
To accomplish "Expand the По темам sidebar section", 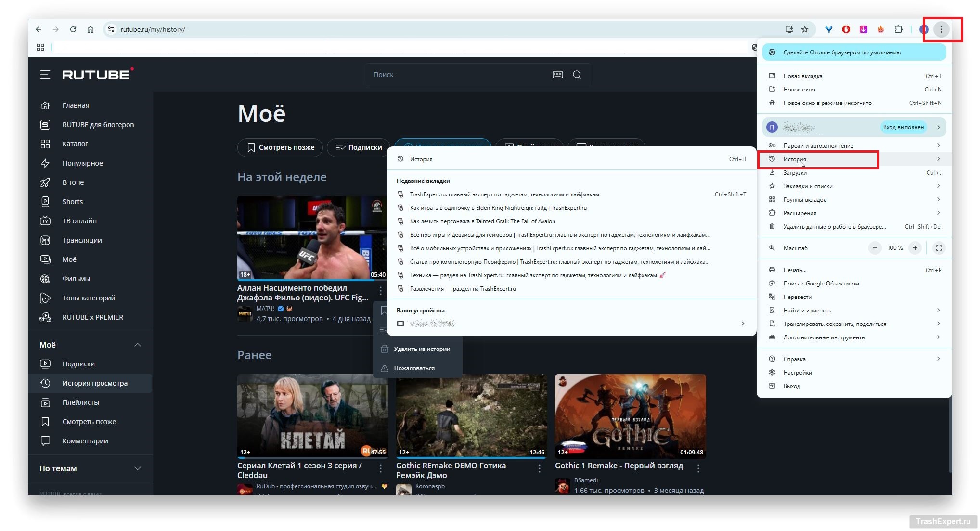I will (137, 468).
